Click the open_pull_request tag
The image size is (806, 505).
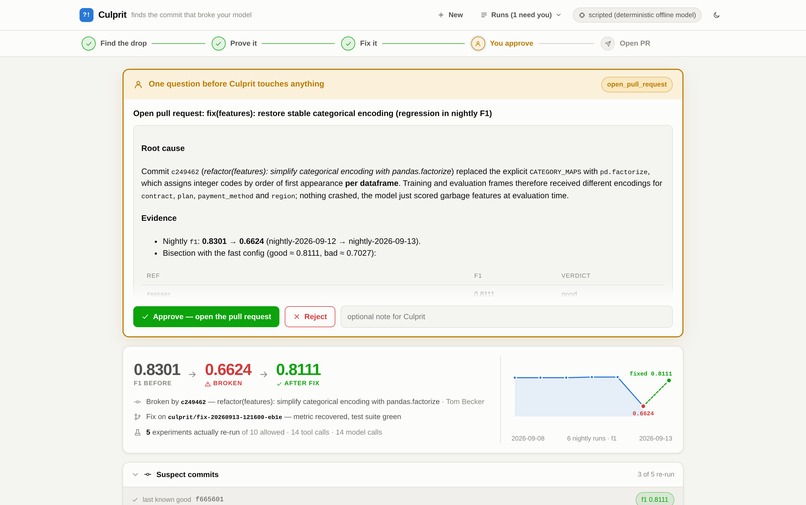click(x=636, y=84)
